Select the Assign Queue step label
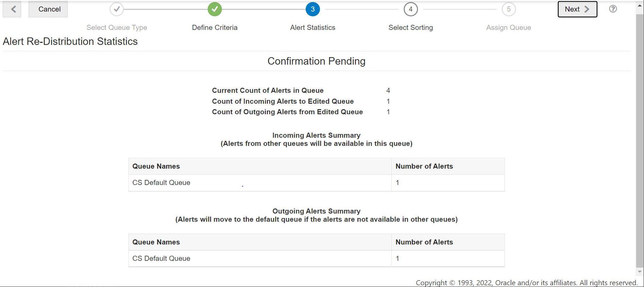644x287 pixels. point(509,28)
